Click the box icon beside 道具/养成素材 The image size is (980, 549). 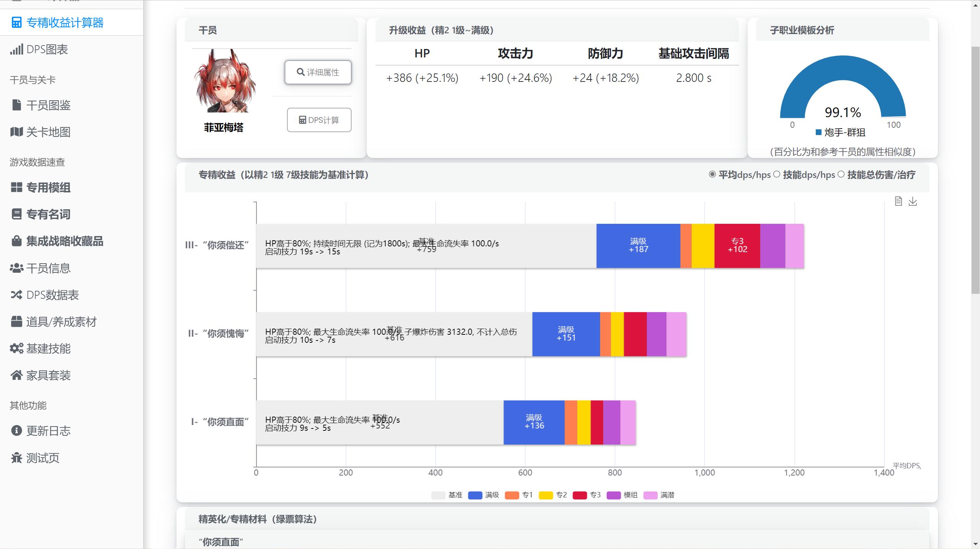pyautogui.click(x=16, y=322)
